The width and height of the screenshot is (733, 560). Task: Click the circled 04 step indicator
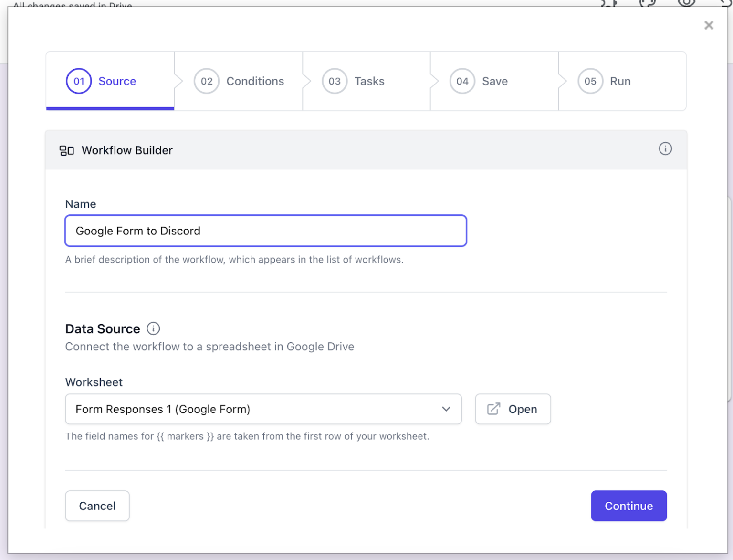[x=462, y=81]
